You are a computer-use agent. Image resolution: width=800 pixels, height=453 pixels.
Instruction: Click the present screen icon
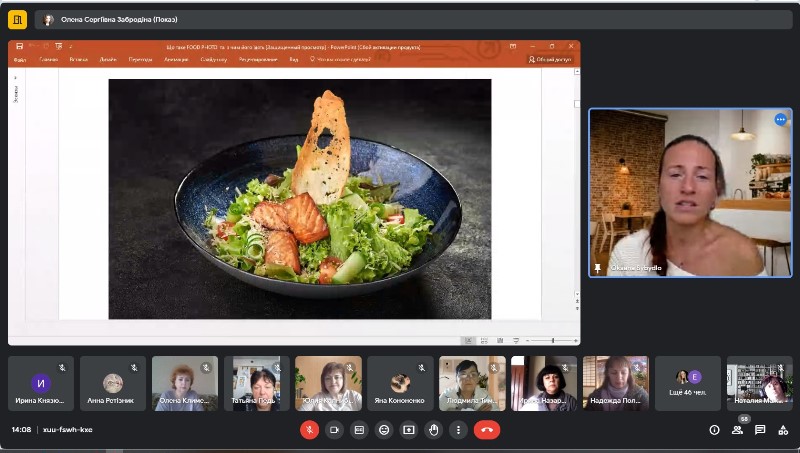tap(409, 430)
